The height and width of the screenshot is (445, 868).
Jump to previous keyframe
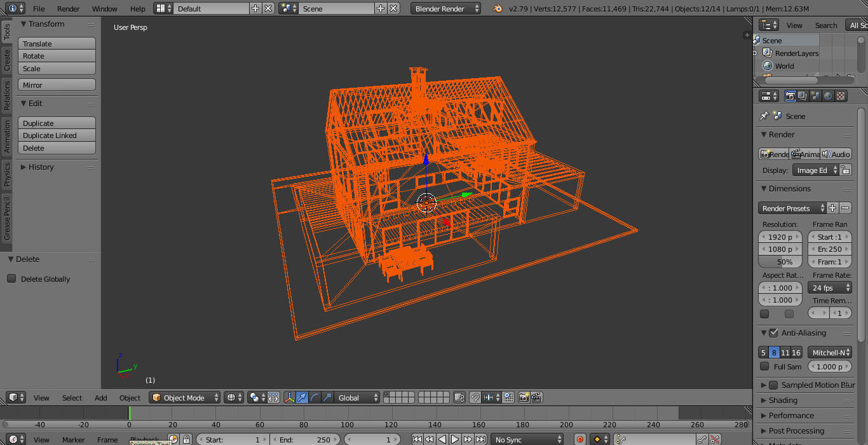[430, 439]
